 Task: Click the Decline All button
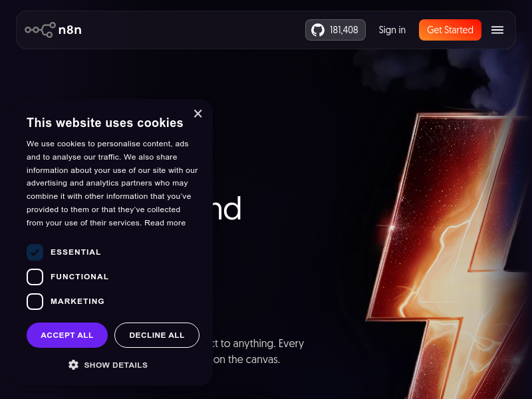coord(157,335)
